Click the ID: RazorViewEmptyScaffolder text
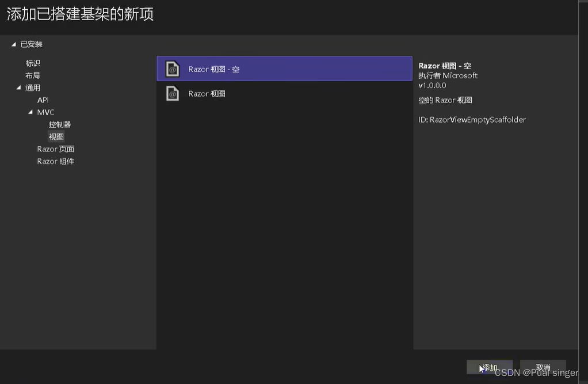The height and width of the screenshot is (384, 588). pos(472,120)
